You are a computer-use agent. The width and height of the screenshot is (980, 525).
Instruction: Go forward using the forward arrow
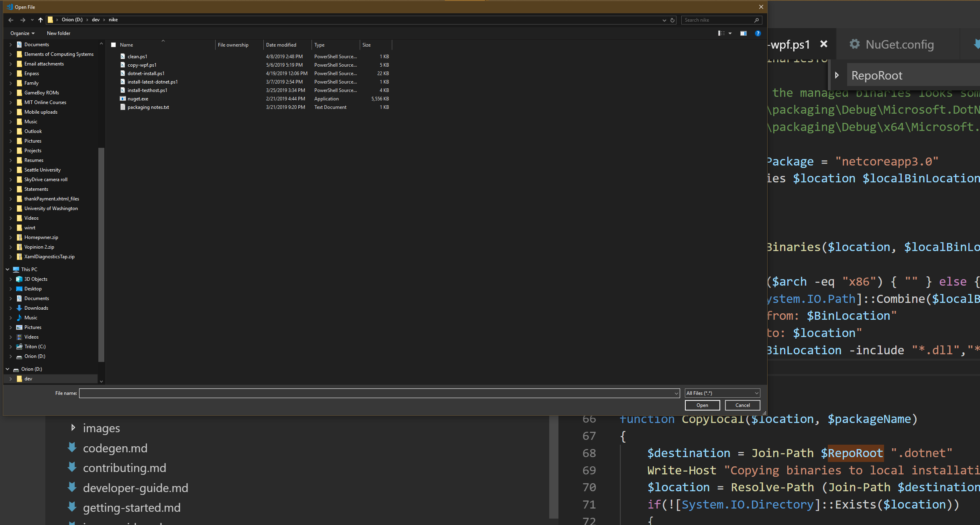(22, 20)
